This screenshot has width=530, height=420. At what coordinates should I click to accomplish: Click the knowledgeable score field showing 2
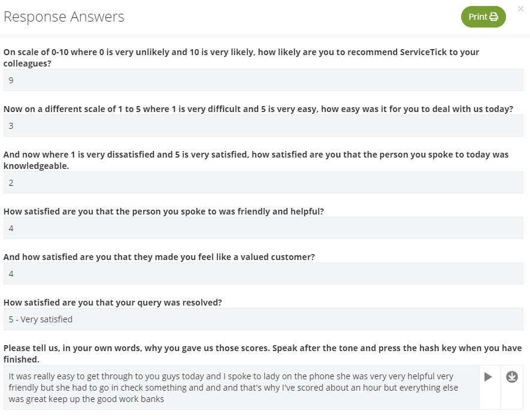coord(264,183)
